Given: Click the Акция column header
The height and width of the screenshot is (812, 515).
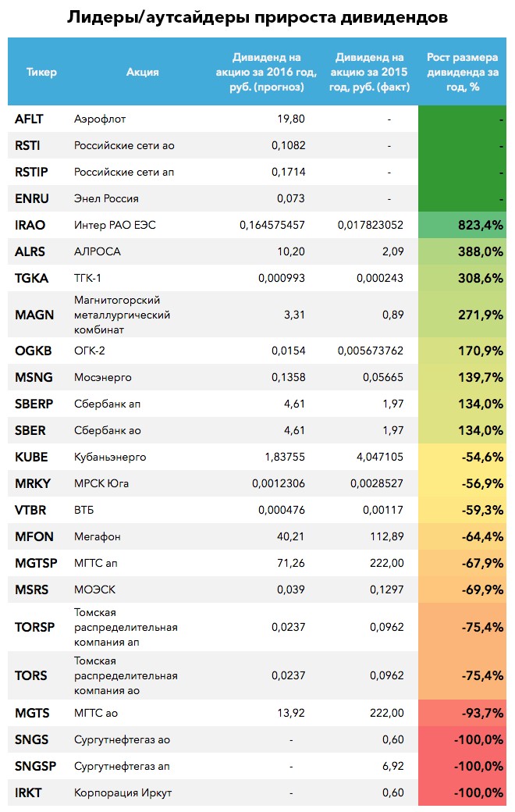Looking at the screenshot, I should (142, 72).
